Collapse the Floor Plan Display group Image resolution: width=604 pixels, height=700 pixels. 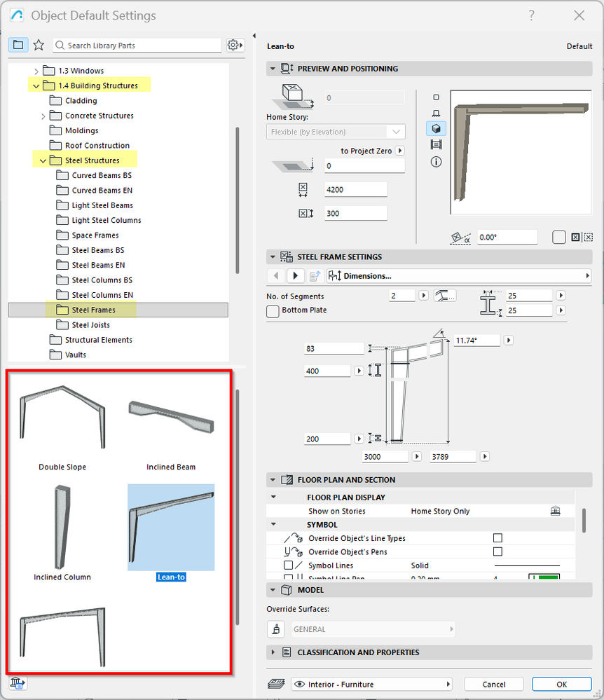click(x=274, y=497)
